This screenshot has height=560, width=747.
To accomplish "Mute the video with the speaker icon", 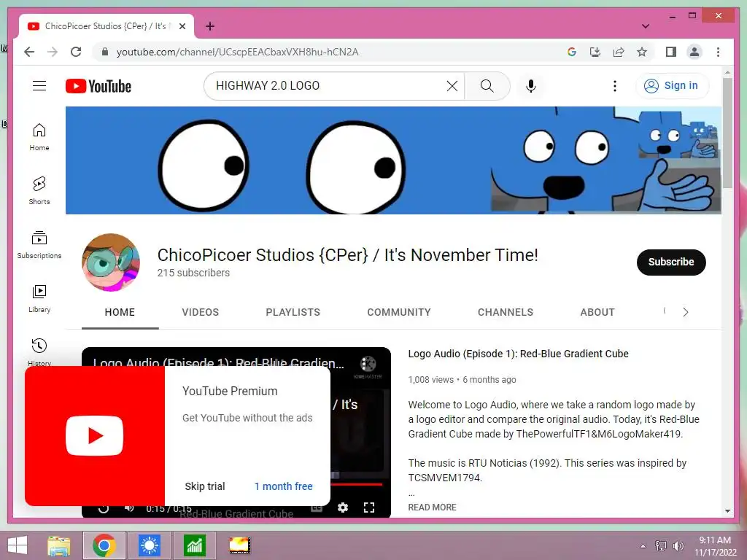I will click(129, 508).
